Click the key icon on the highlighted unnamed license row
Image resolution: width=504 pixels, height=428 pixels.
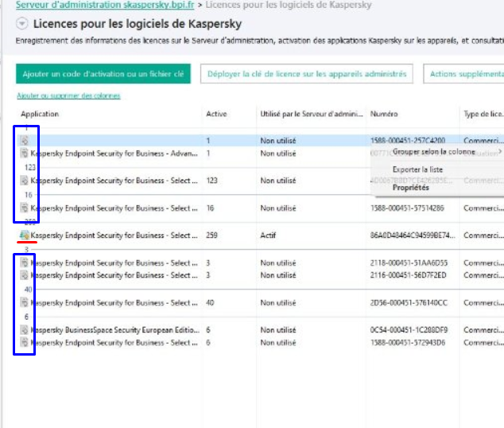pyautogui.click(x=24, y=141)
